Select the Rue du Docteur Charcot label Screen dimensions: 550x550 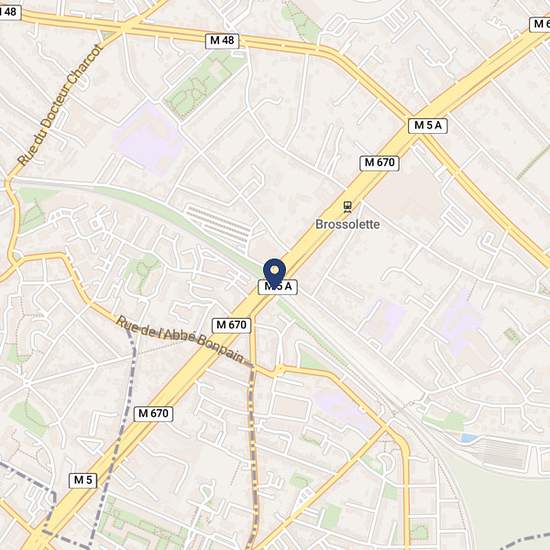point(60,105)
